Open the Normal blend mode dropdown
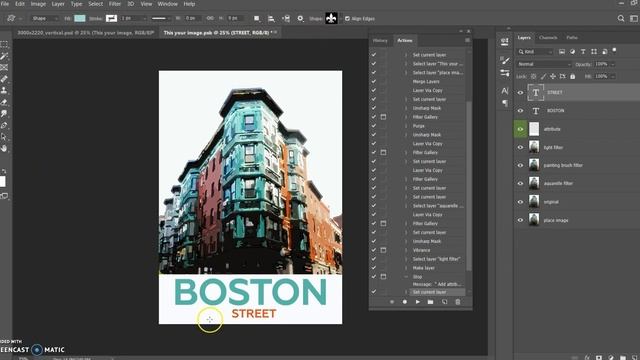The width and height of the screenshot is (640, 360). (x=544, y=64)
